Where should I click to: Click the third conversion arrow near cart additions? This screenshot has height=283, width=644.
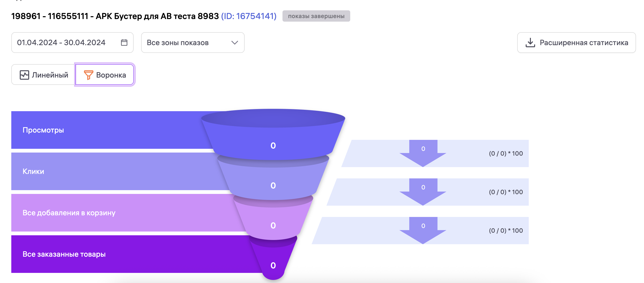[x=423, y=230]
